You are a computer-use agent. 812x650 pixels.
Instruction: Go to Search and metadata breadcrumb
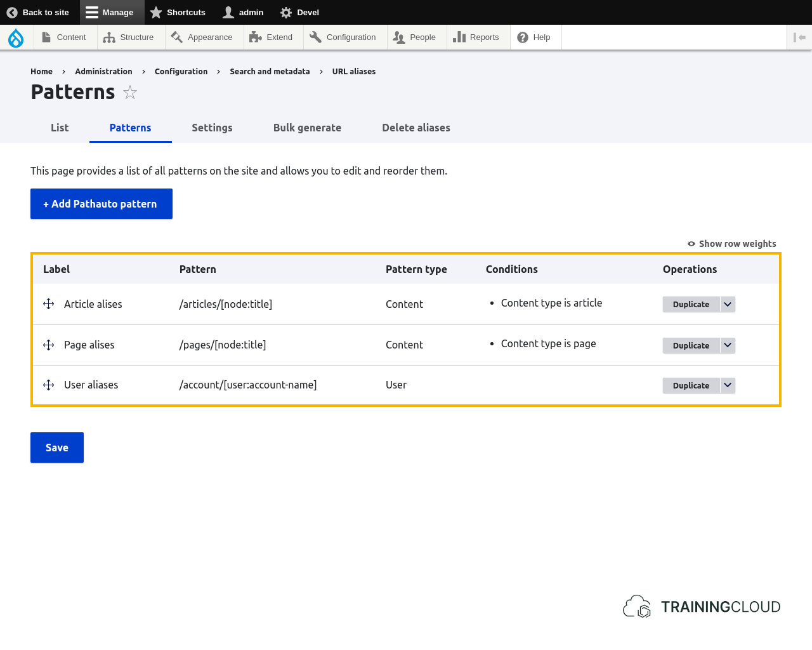click(x=270, y=72)
